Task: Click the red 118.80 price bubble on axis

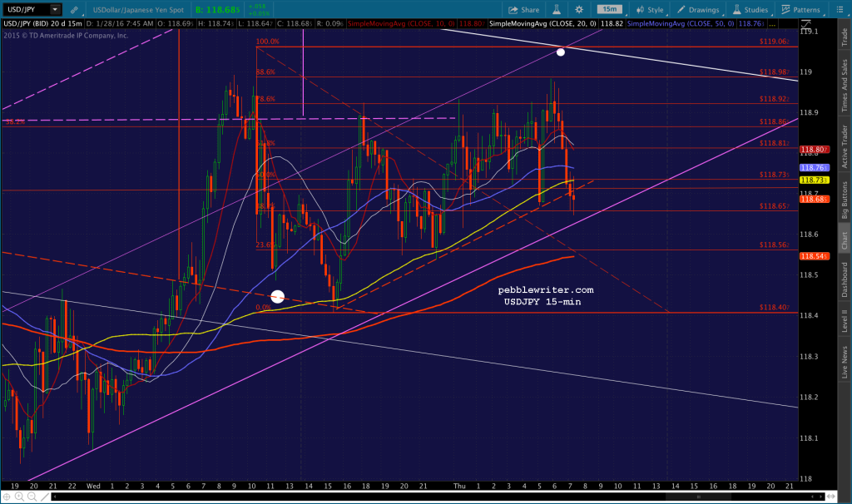Action: [814, 150]
